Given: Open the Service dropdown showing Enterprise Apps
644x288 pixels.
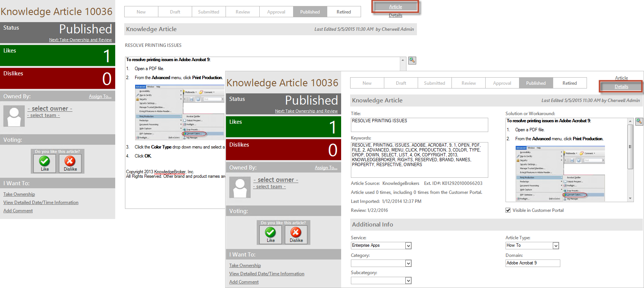Looking at the screenshot, I should 408,246.
